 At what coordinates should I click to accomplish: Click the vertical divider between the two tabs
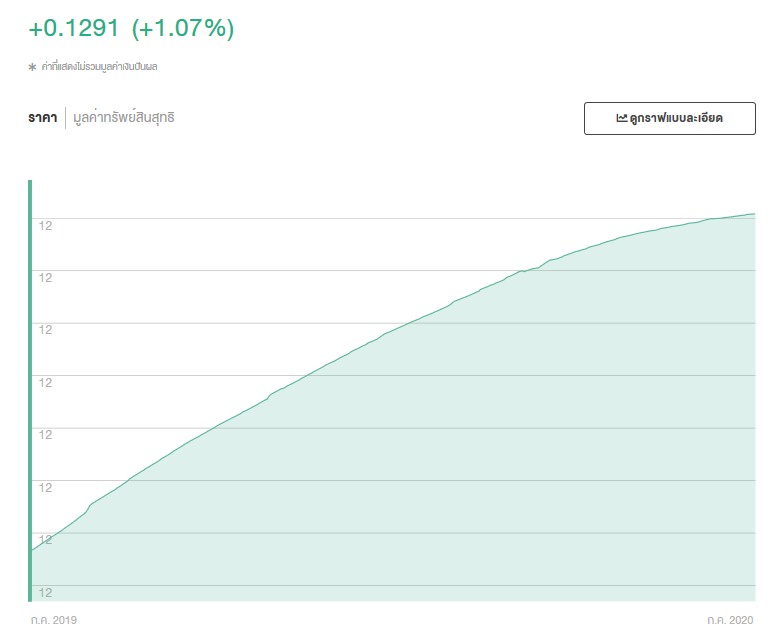coord(66,118)
